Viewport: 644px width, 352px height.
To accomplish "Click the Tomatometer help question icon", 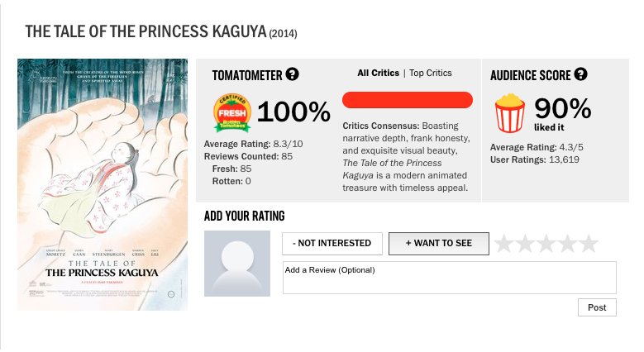I will [292, 74].
